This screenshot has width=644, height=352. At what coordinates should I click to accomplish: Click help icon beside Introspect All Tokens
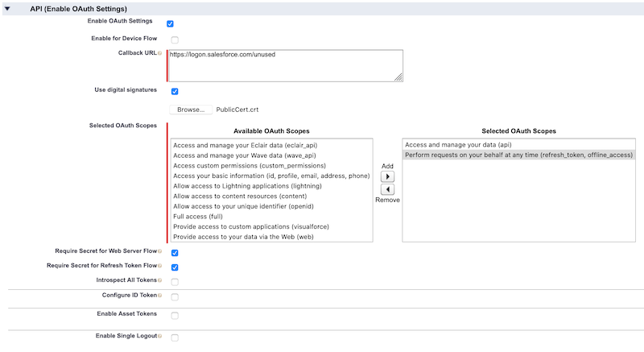[x=159, y=281]
